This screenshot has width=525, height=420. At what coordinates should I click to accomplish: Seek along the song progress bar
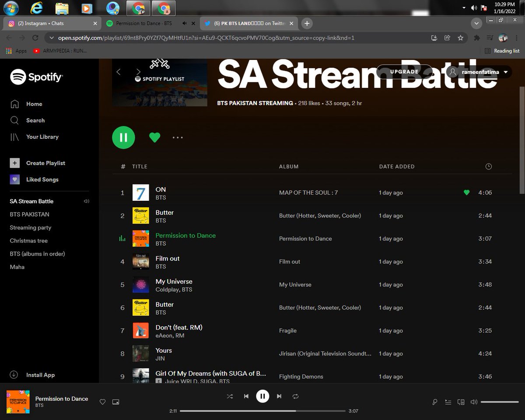tap(262, 411)
